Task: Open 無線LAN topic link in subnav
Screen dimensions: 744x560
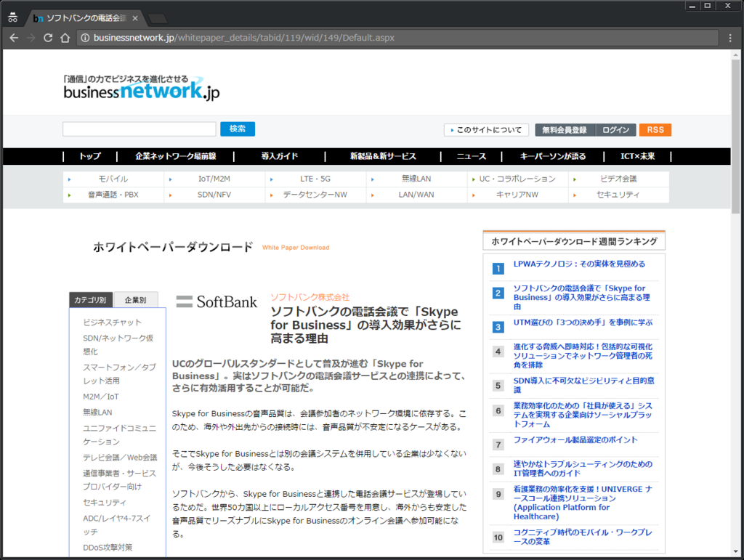Action: tap(416, 179)
